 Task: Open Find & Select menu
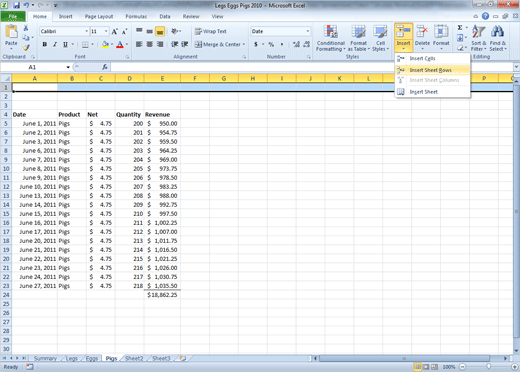[498, 38]
